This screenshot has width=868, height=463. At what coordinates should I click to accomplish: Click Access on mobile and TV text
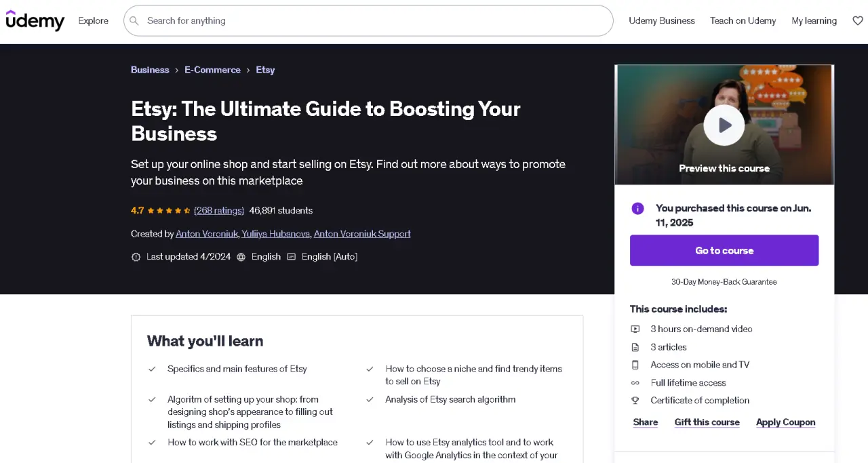[700, 365]
